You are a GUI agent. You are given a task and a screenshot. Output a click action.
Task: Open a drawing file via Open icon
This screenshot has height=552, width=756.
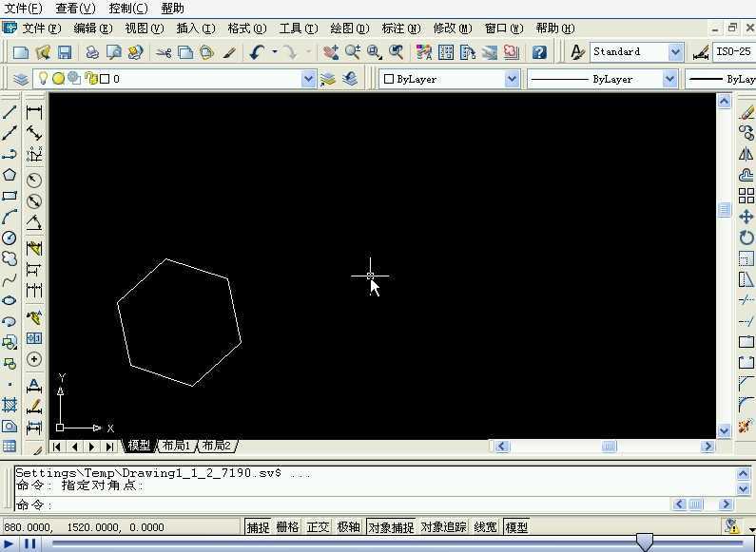point(43,52)
